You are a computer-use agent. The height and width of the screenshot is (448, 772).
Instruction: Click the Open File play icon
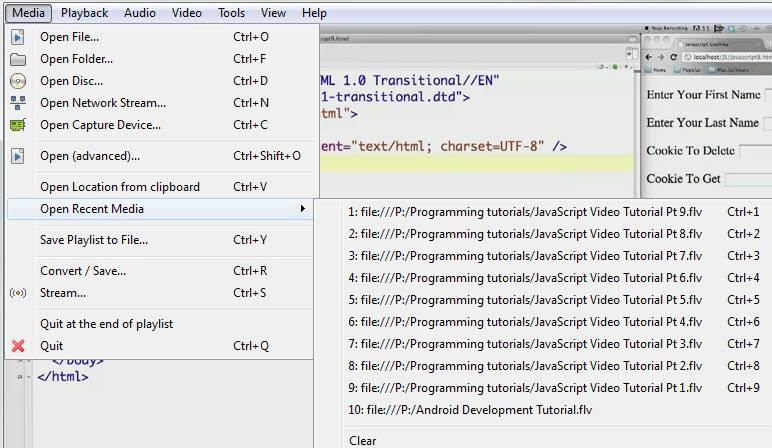click(x=18, y=37)
